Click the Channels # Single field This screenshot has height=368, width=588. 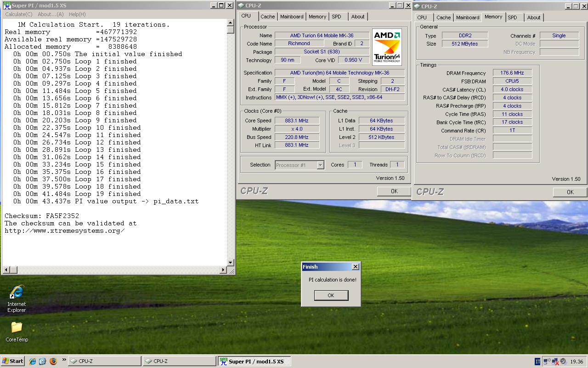pos(559,35)
